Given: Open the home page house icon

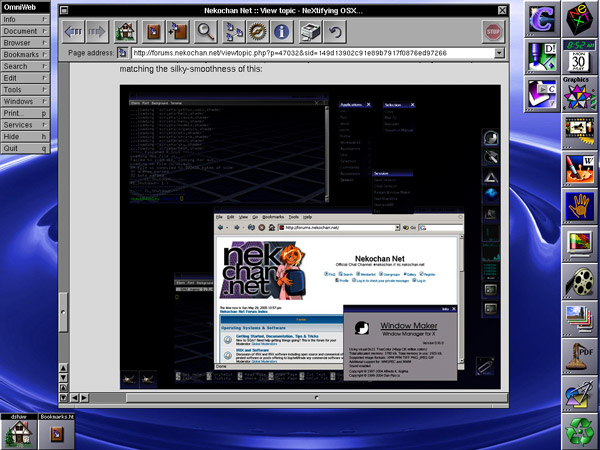Looking at the screenshot, I should pos(126,31).
